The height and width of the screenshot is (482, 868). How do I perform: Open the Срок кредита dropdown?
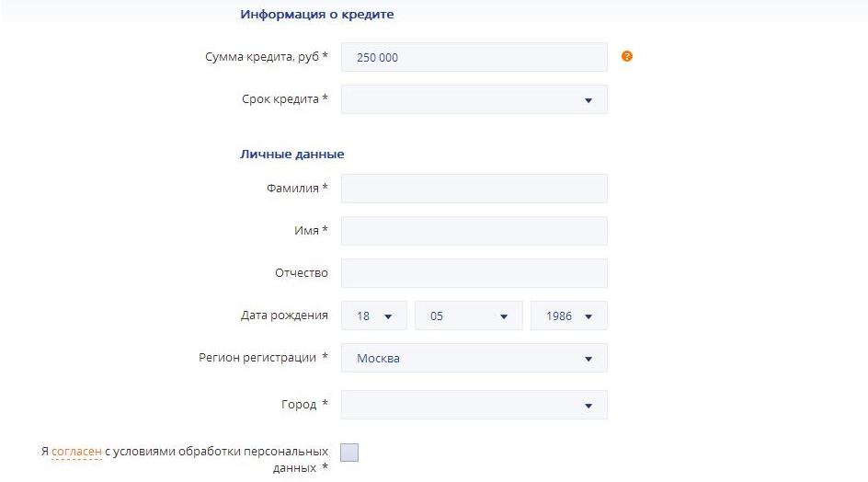click(474, 100)
